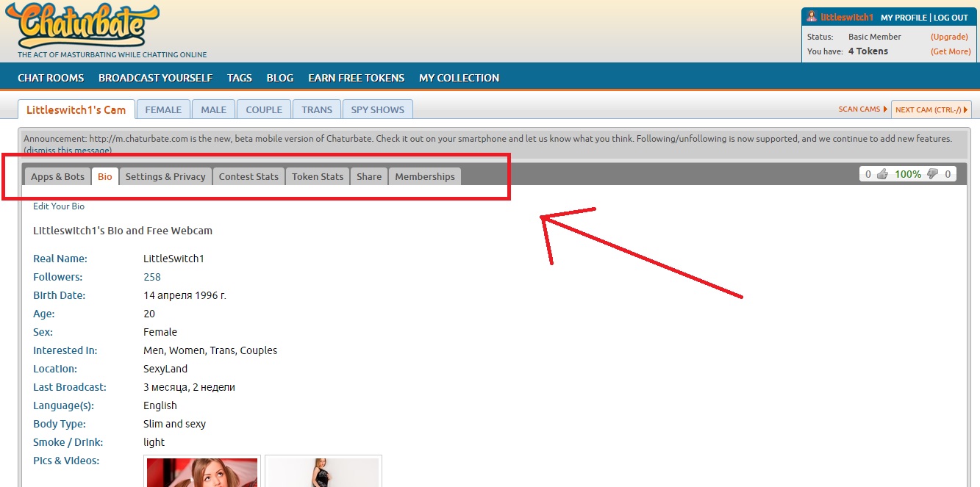Open the Memberships tab
The image size is (980, 487).
click(x=425, y=176)
